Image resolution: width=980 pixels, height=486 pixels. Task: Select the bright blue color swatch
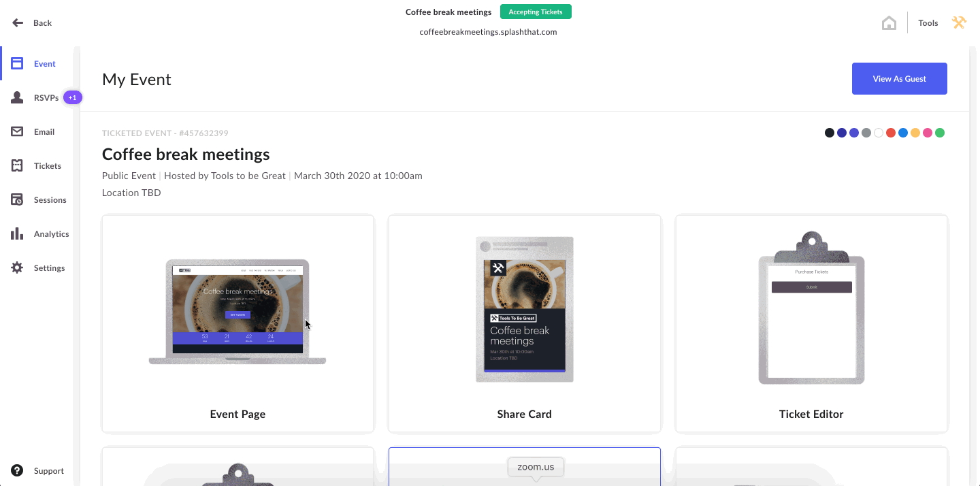tap(903, 133)
